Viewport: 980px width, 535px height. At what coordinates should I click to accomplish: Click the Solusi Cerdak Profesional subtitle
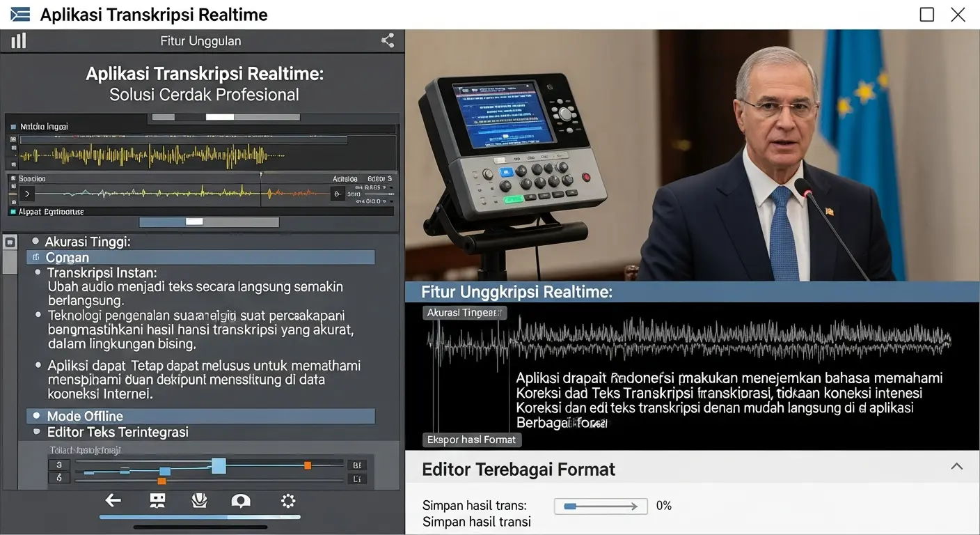tap(204, 95)
